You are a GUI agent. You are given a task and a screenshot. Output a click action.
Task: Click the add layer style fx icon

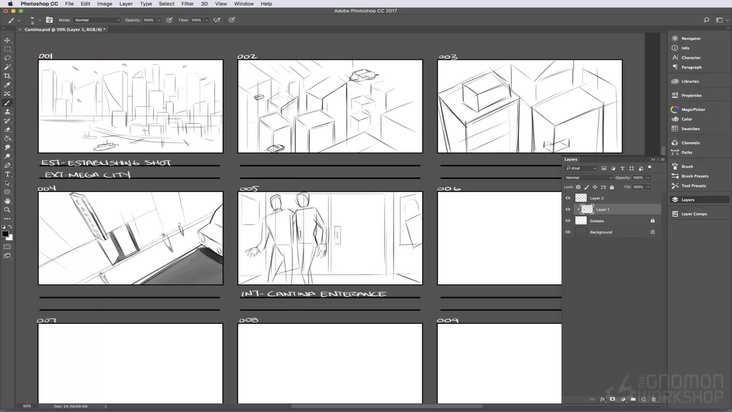click(602, 399)
